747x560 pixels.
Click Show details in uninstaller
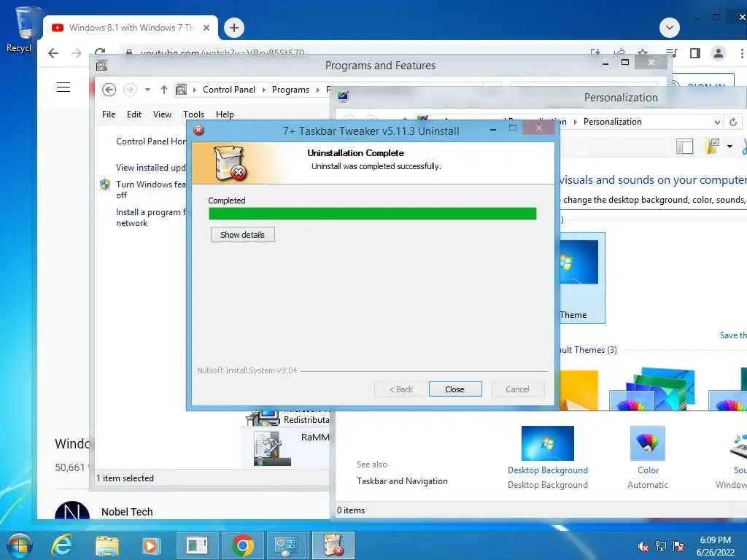click(x=242, y=235)
